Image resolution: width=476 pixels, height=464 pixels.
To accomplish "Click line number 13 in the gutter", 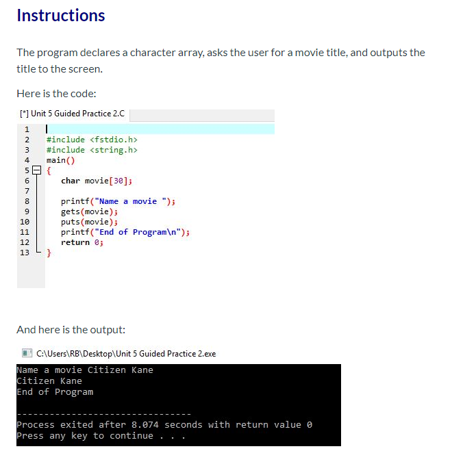I will [25, 253].
